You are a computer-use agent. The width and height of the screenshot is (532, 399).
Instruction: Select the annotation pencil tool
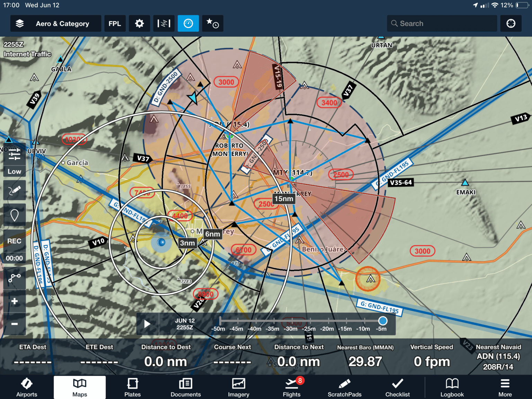(14, 190)
